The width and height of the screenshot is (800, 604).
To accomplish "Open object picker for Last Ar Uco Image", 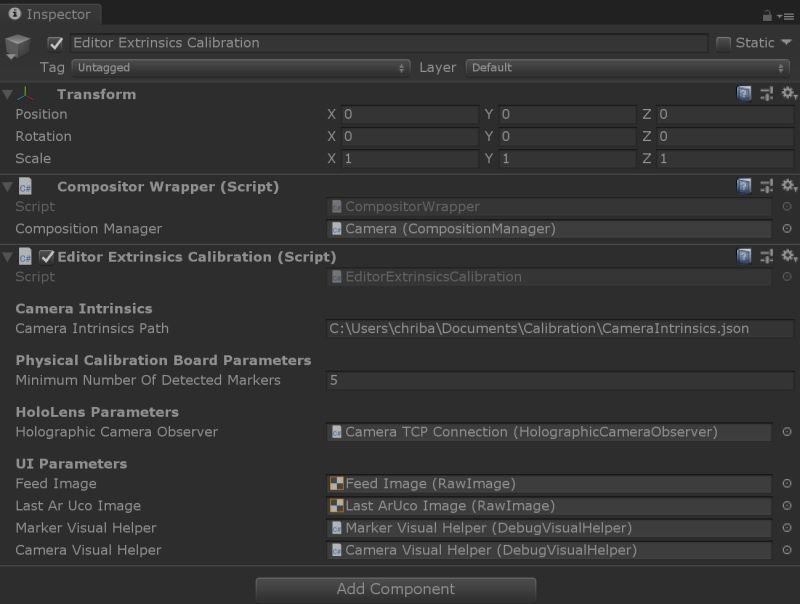I will click(787, 506).
